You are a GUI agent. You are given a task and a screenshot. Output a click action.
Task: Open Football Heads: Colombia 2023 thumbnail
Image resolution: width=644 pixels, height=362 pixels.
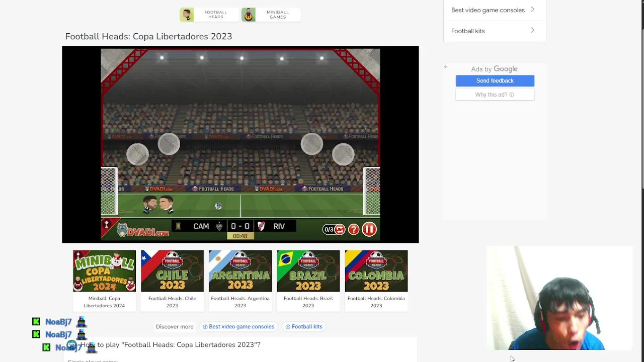(376, 271)
